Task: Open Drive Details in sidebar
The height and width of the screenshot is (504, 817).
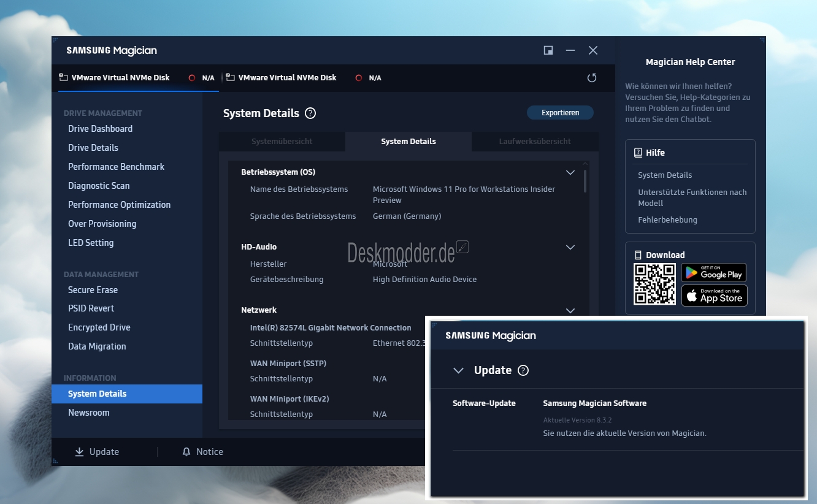Action: (93, 148)
